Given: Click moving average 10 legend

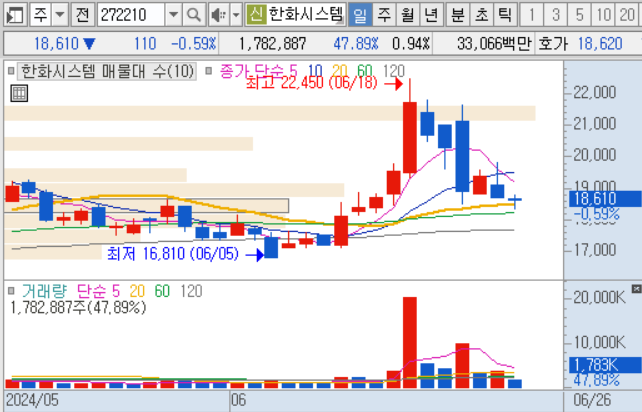Looking at the screenshot, I should 315,71.
